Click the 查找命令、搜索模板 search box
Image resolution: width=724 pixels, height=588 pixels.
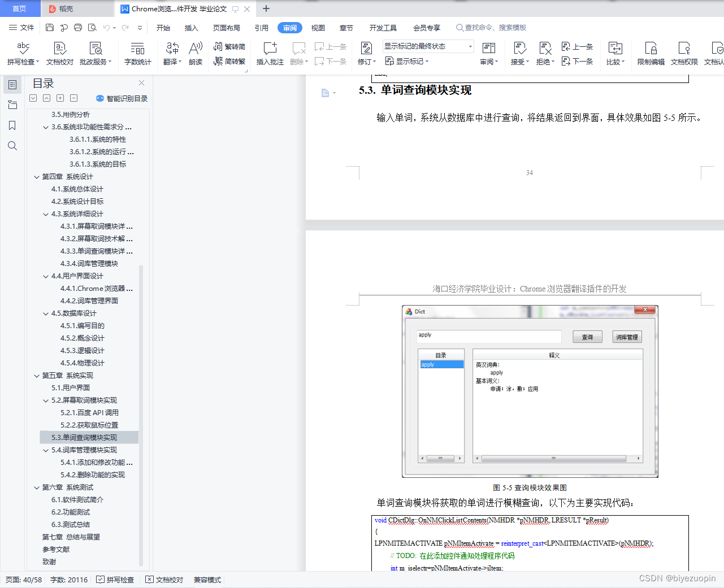492,28
